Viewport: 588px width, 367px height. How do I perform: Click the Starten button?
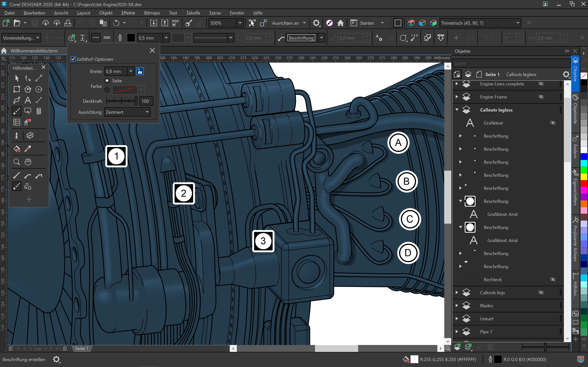click(367, 23)
